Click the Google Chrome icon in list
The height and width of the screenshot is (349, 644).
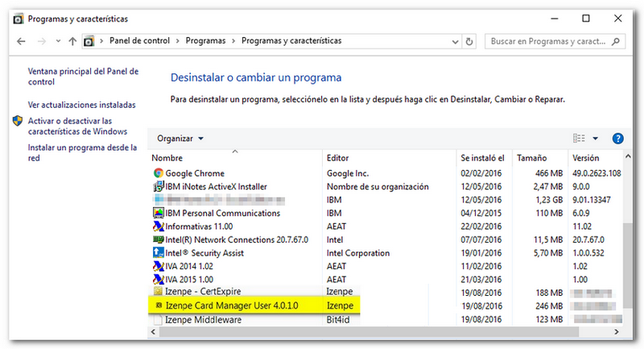[x=158, y=173]
